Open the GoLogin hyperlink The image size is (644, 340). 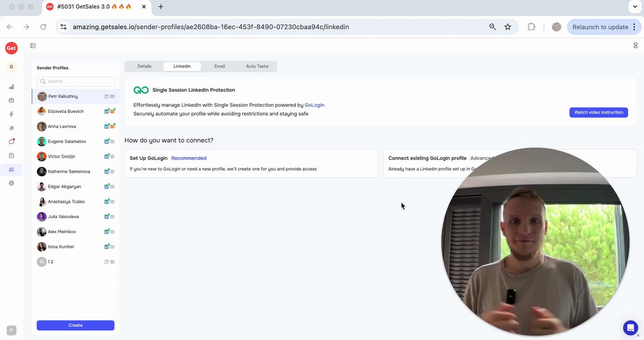[314, 105]
